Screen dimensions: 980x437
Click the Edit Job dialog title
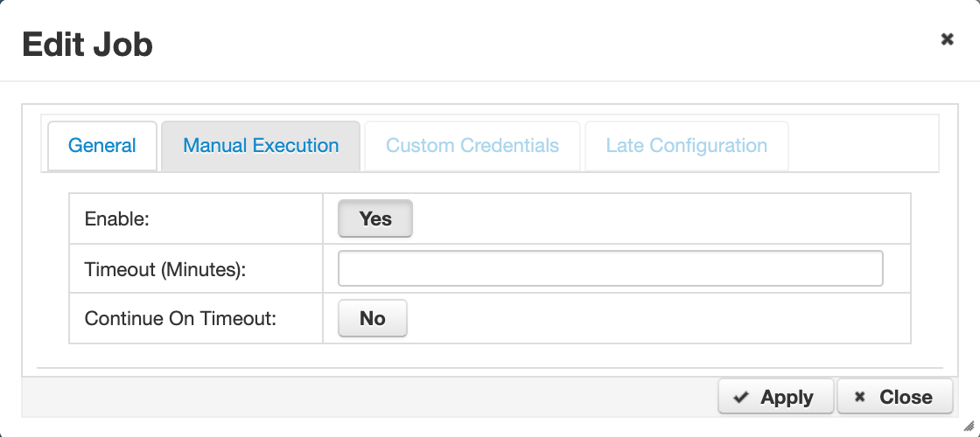[x=87, y=45]
